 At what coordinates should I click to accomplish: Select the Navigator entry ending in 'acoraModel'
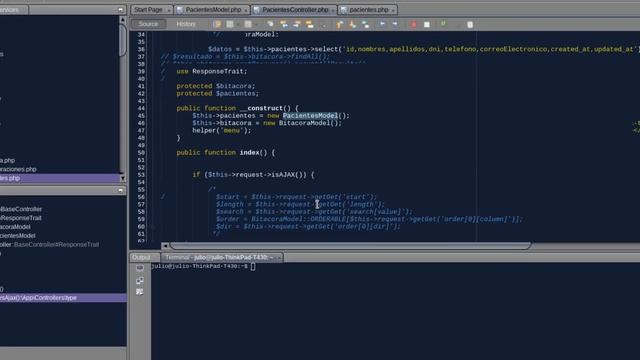coord(16,227)
